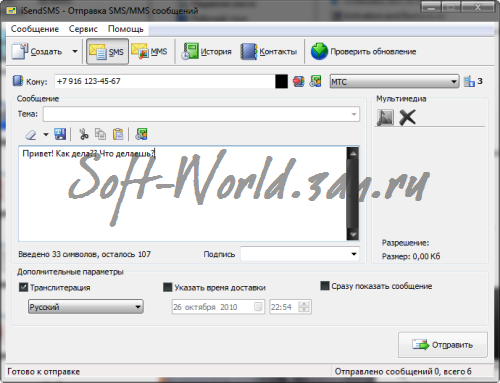Click the floppy disk save message icon
500x383 pixels.
pos(60,134)
